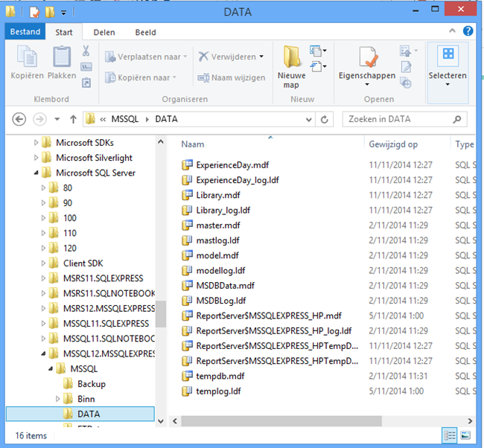
Task: Expand the Microsoft SDKs tree node
Action: 36,143
